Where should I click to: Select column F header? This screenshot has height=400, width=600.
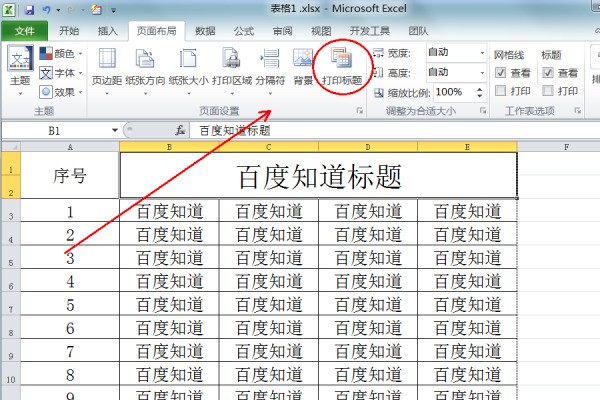pyautogui.click(x=566, y=147)
